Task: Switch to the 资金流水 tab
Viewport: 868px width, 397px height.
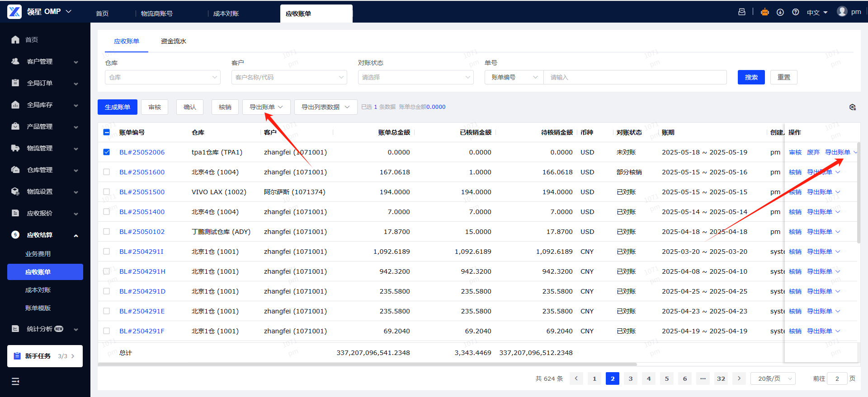Action: click(x=174, y=41)
